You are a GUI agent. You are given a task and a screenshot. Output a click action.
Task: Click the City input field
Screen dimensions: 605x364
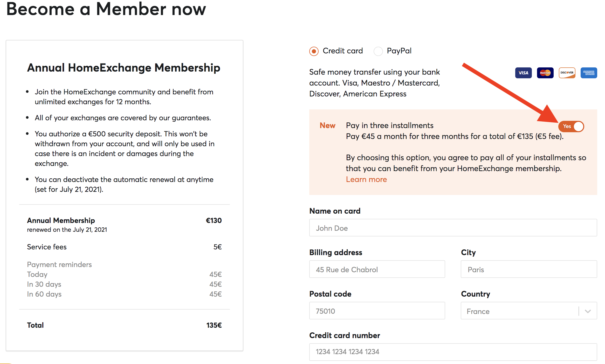click(529, 269)
